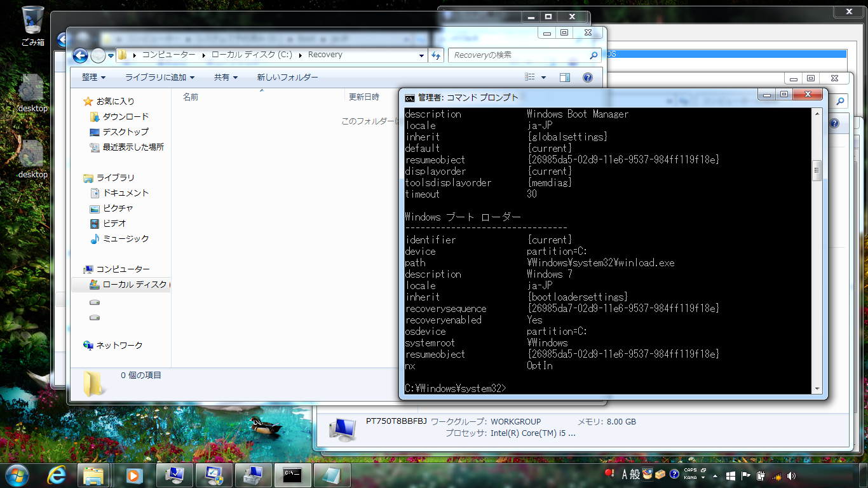This screenshot has height=488, width=868.
Task: Click the magnifier icon in the Recovery search box
Action: tap(594, 55)
